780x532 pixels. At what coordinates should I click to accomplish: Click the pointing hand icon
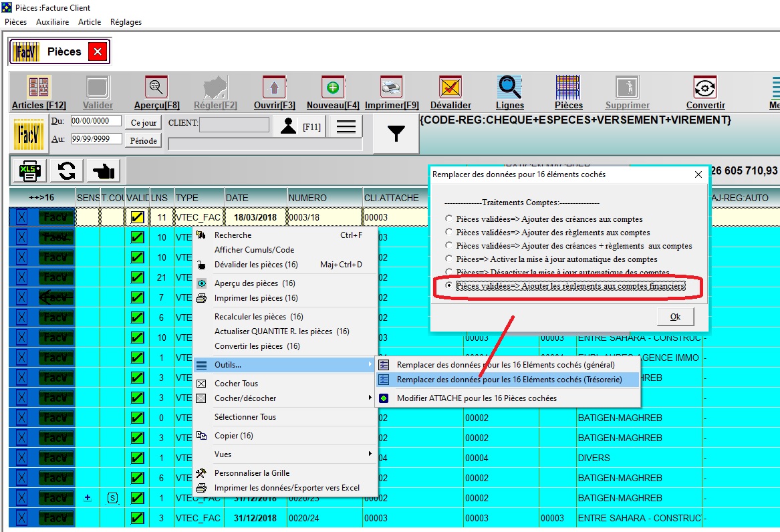[x=104, y=171]
